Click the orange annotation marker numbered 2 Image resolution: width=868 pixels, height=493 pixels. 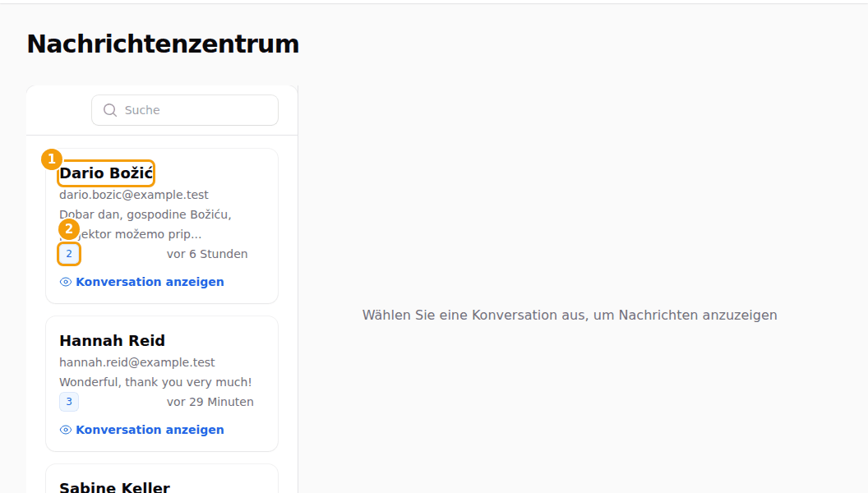coord(69,229)
